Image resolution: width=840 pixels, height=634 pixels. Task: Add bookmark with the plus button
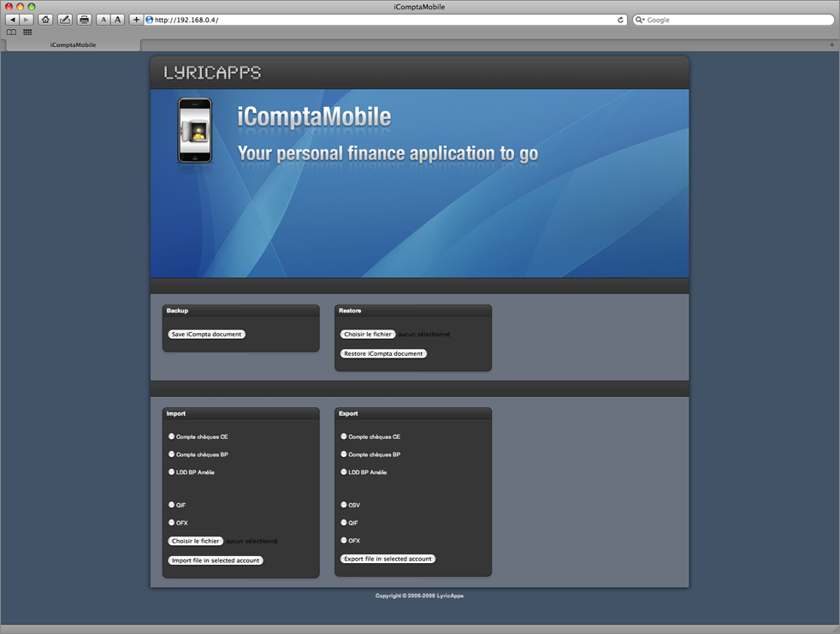tap(136, 20)
